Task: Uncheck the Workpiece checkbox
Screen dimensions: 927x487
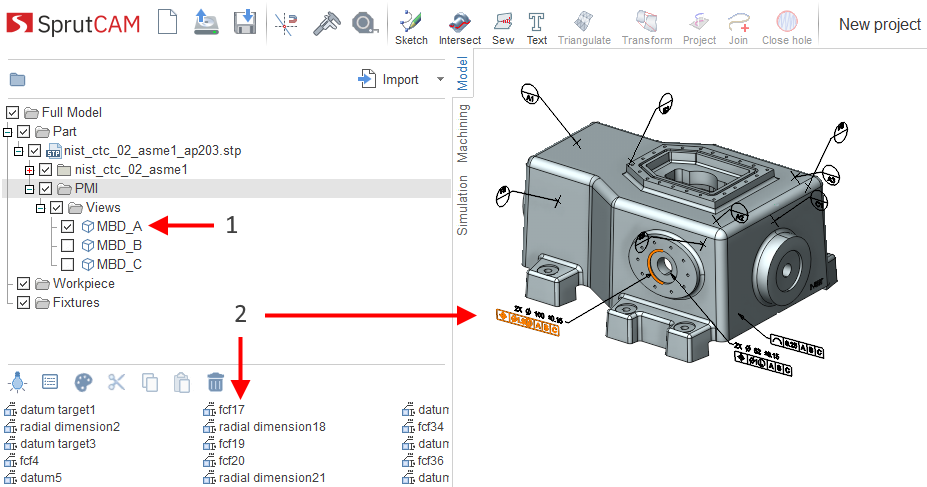Action: click(x=24, y=284)
